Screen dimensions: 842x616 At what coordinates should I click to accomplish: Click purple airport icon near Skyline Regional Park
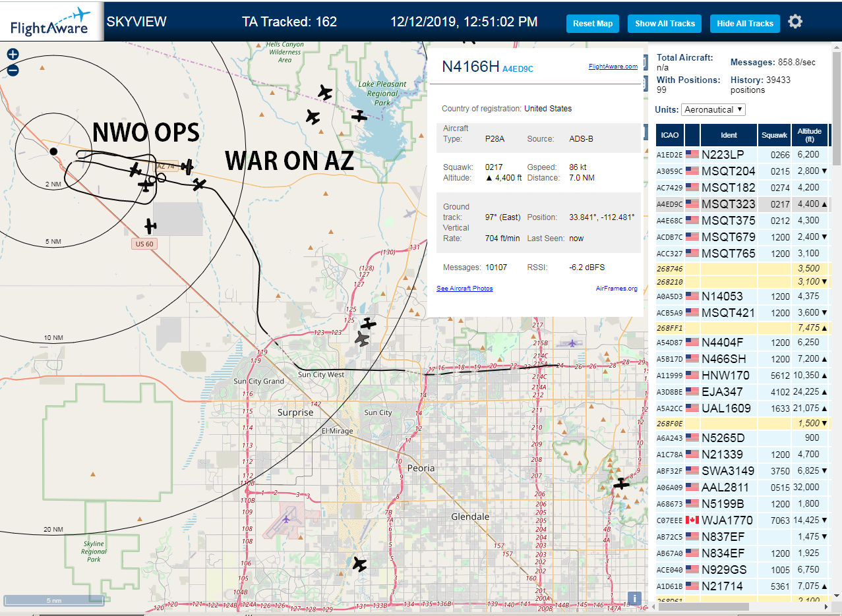[x=286, y=519]
